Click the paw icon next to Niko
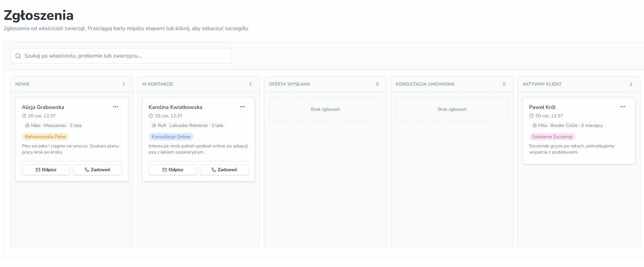This screenshot has width=644, height=267. (x=27, y=125)
